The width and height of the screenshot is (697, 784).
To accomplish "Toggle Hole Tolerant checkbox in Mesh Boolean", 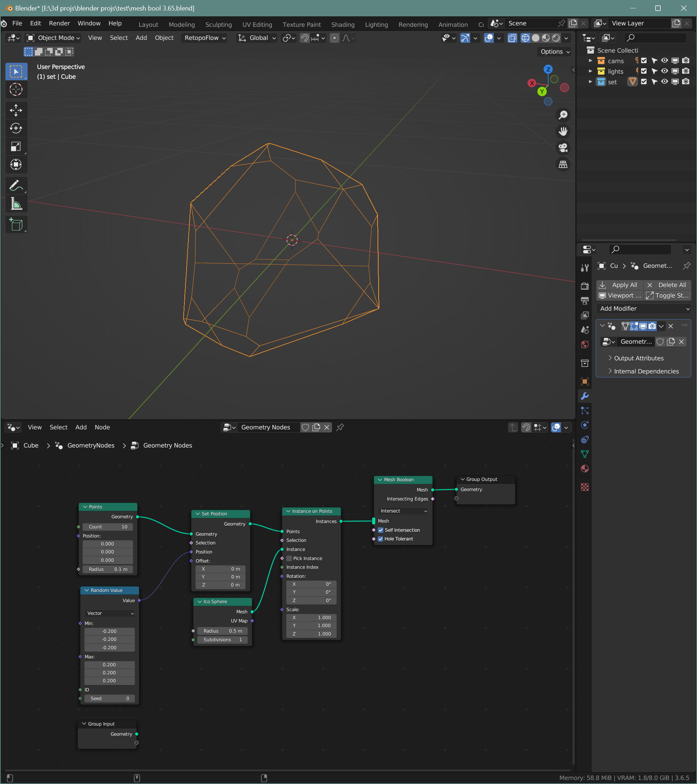I will click(380, 539).
